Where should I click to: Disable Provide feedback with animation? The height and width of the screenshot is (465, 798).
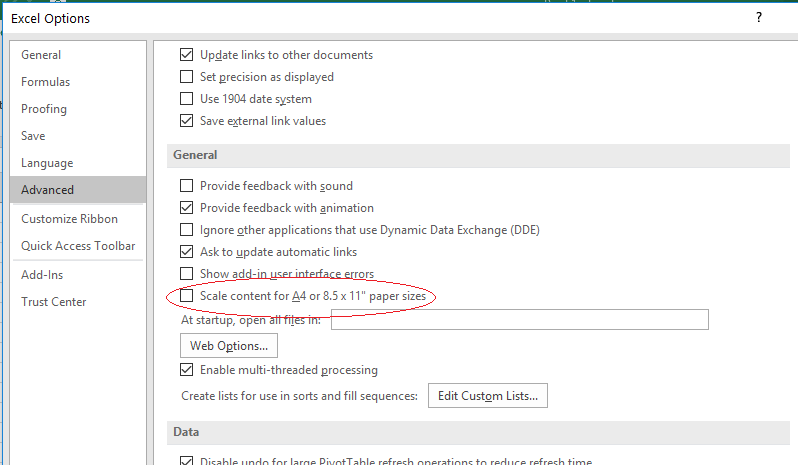(x=187, y=208)
